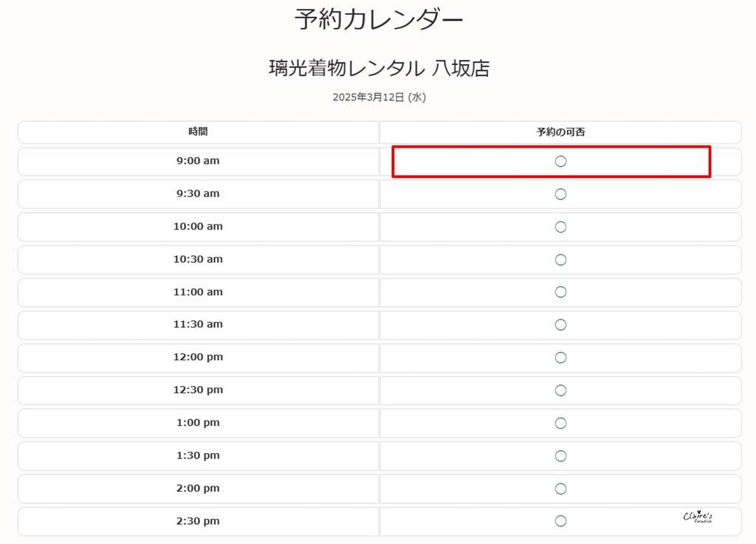
Task: Click the 1:30 pm availability circle
Action: (560, 456)
